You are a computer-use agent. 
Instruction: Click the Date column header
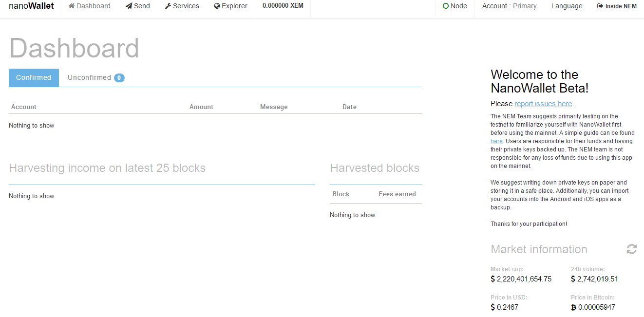coord(349,107)
